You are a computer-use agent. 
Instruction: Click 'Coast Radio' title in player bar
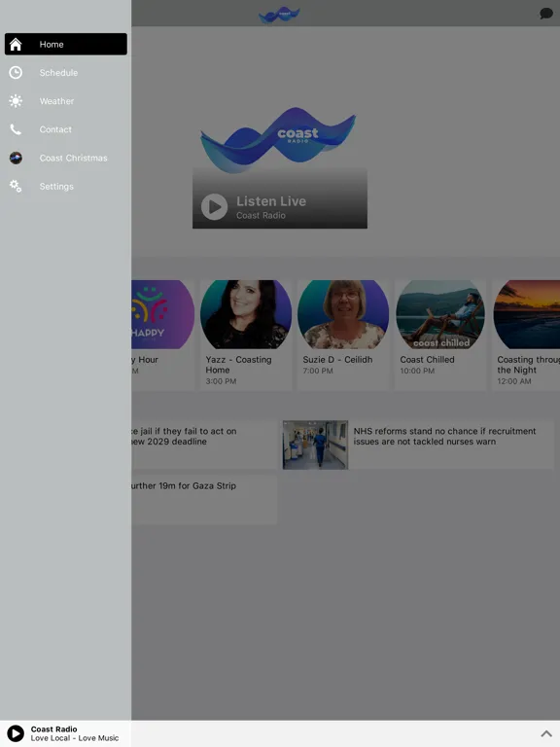(x=53, y=729)
